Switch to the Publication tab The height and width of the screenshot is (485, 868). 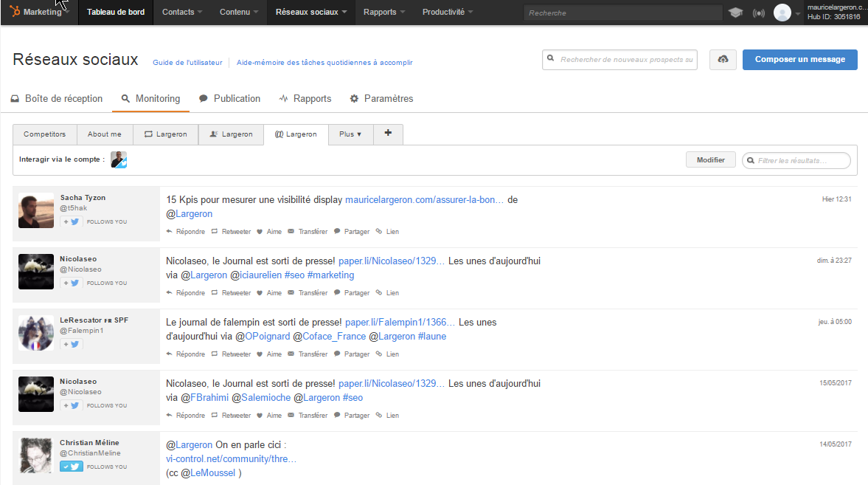[x=230, y=99]
